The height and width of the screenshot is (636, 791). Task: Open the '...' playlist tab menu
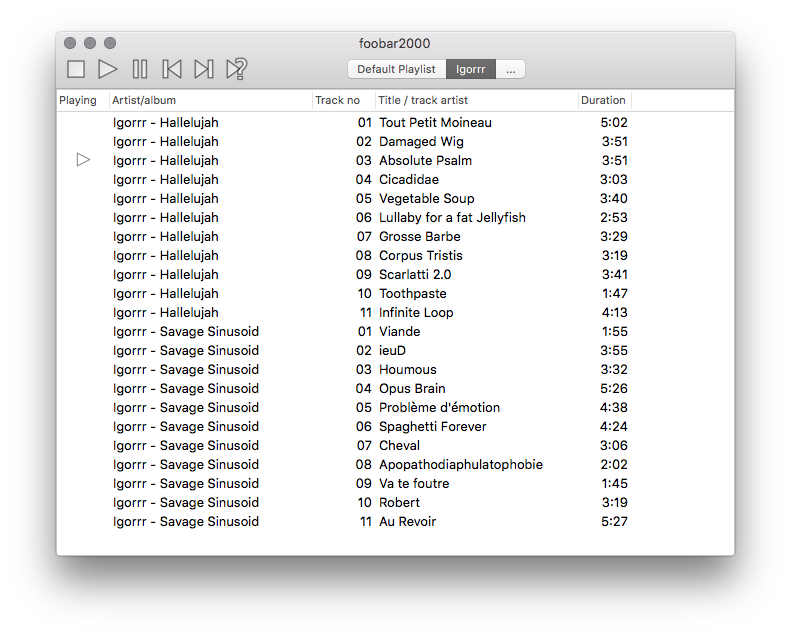pyautogui.click(x=511, y=69)
